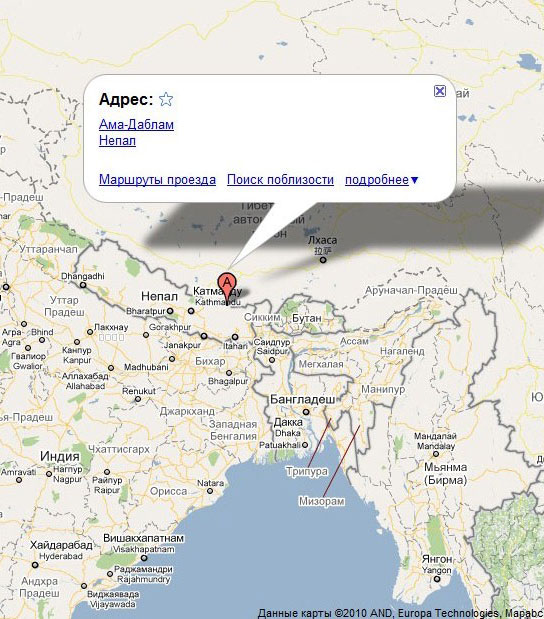Image resolution: width=544 pixels, height=619 pixels.
Task: Click the Бангладеш country label
Action: (302, 400)
